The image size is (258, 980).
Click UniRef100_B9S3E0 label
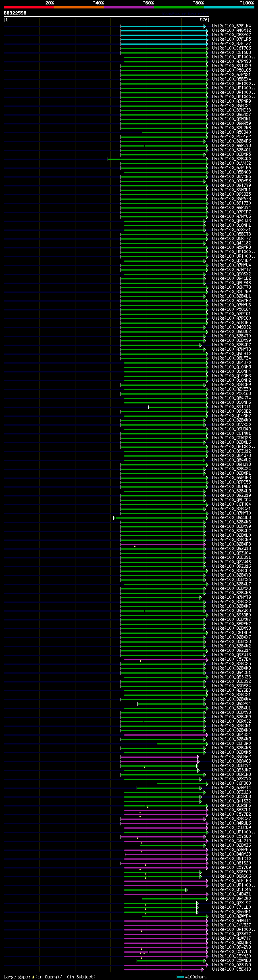click(x=231, y=615)
